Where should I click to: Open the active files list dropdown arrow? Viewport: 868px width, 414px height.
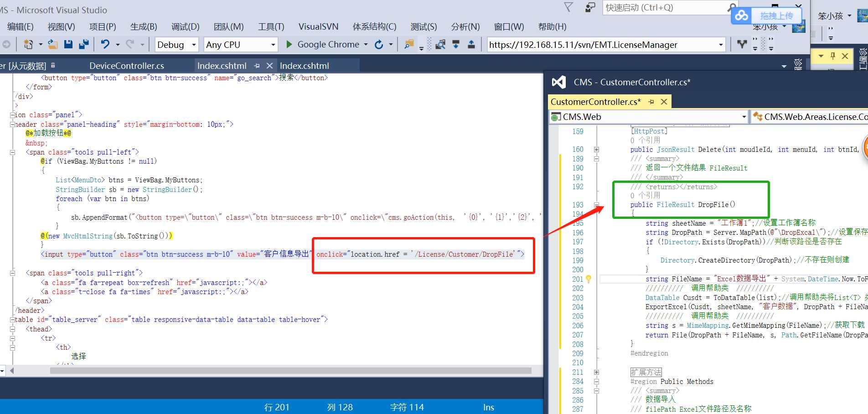[784, 66]
